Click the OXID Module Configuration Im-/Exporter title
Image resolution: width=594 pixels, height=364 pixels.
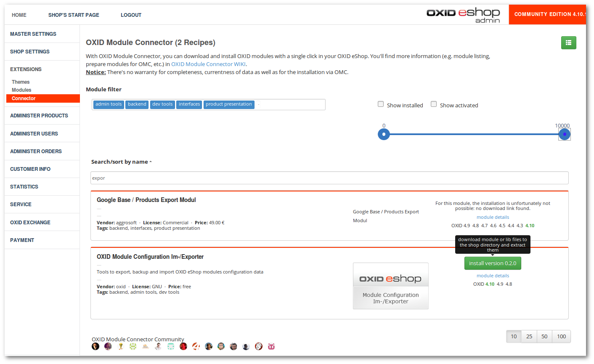click(x=150, y=257)
